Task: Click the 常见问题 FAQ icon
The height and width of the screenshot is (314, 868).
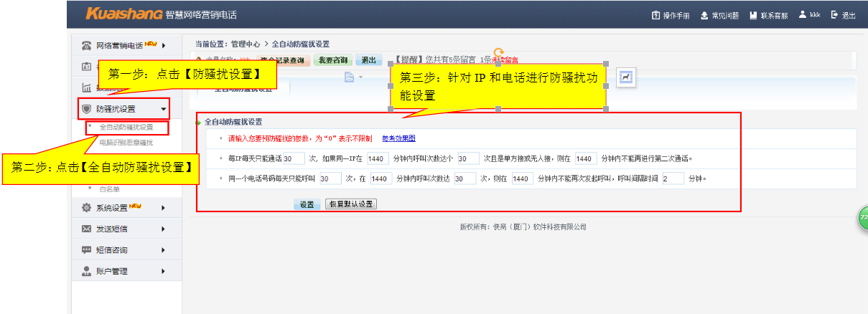Action: coord(704,15)
